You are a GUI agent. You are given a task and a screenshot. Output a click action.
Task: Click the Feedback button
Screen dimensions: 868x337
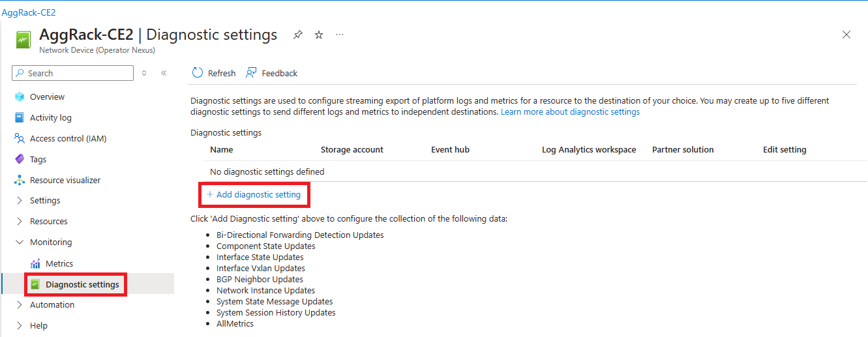271,73
